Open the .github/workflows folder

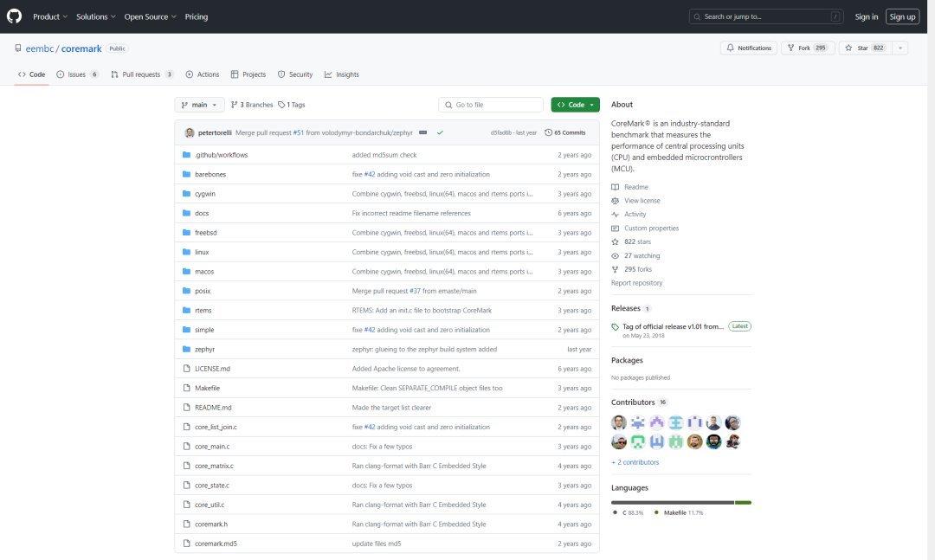[x=222, y=155]
